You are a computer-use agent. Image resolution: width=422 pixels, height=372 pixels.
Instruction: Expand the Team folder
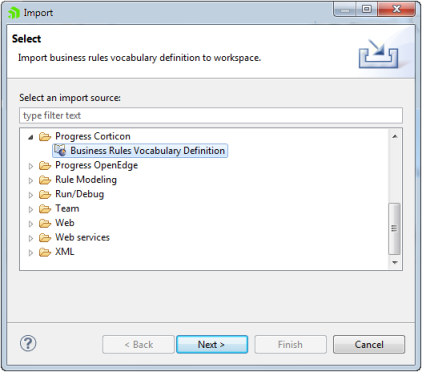[31, 209]
